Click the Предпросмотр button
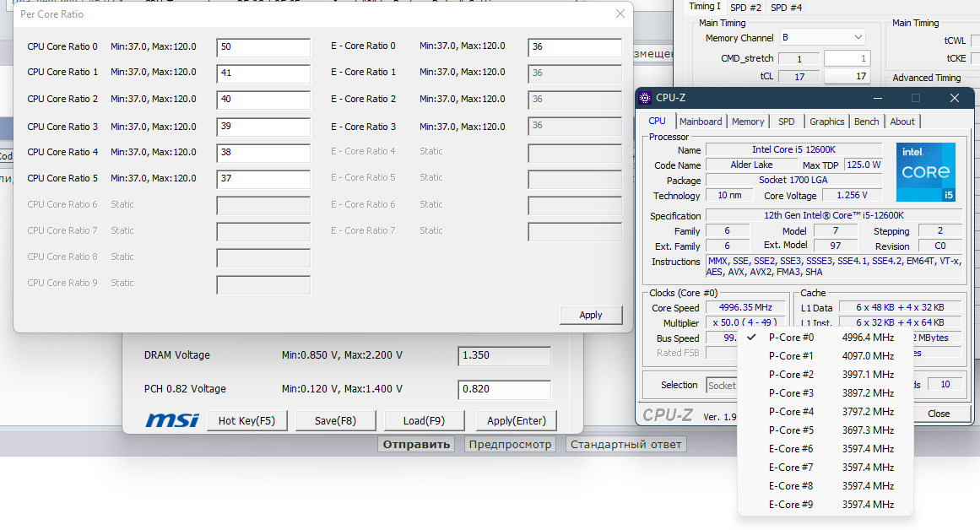The height and width of the screenshot is (530, 980). (x=510, y=445)
